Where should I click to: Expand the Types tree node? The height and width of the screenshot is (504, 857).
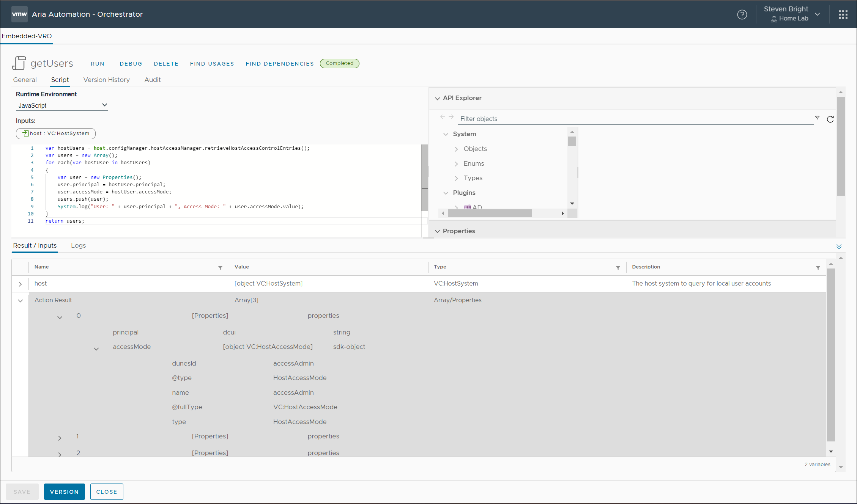(456, 178)
